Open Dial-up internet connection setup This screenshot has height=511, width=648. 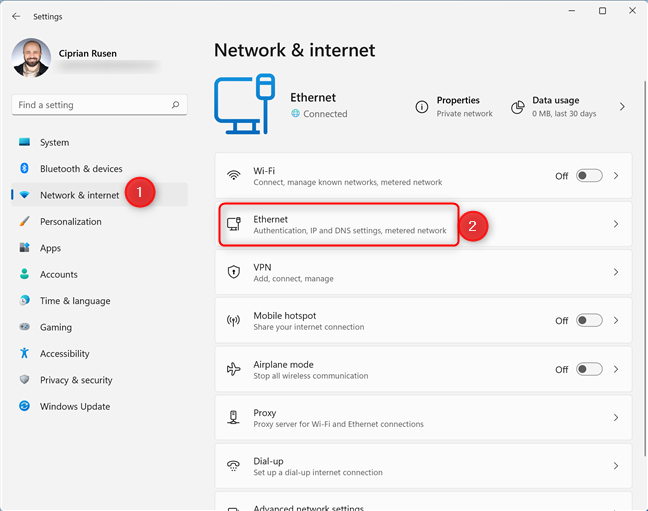[x=423, y=466]
